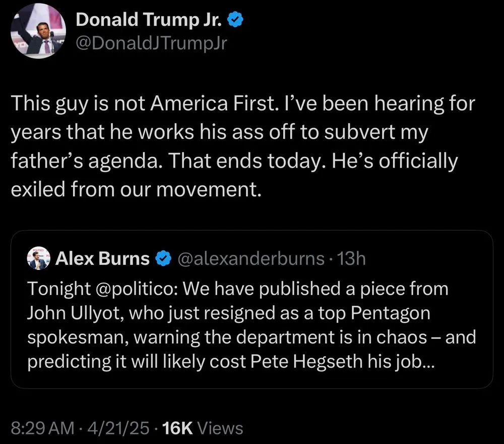Click the 8:29 AM post time
504x444 pixels.
(43, 428)
